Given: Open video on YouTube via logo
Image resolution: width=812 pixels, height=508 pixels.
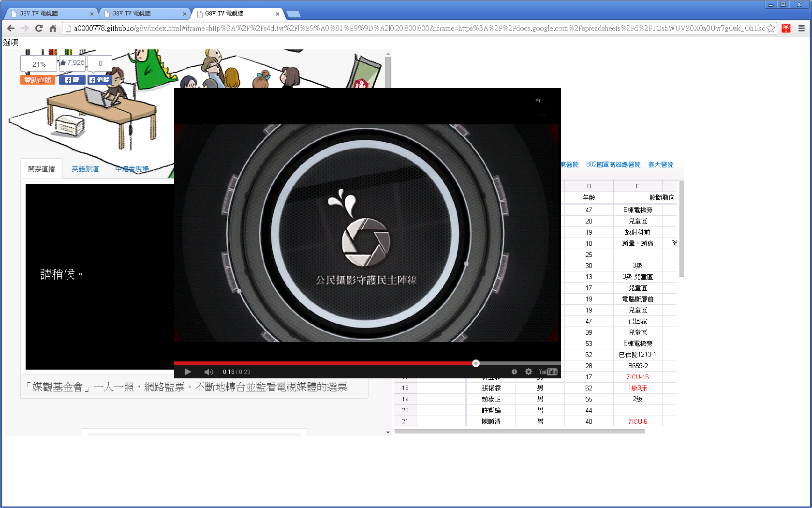Looking at the screenshot, I should (x=548, y=372).
